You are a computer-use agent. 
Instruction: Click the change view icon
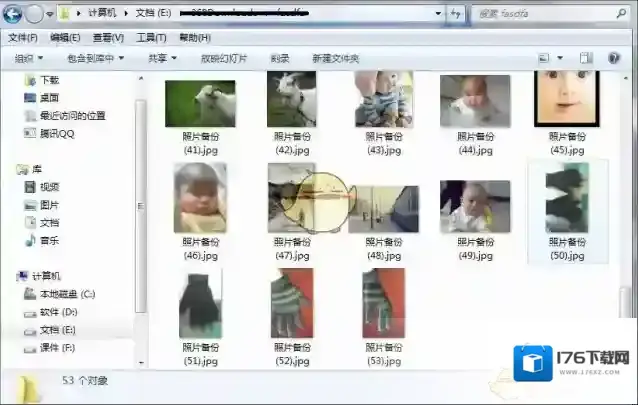pos(544,58)
